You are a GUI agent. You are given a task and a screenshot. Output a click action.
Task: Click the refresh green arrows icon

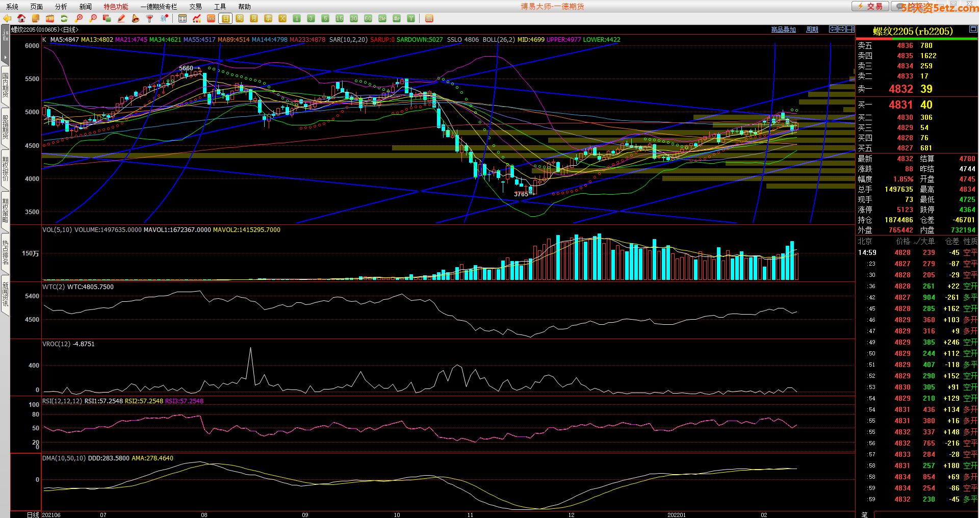tap(64, 18)
